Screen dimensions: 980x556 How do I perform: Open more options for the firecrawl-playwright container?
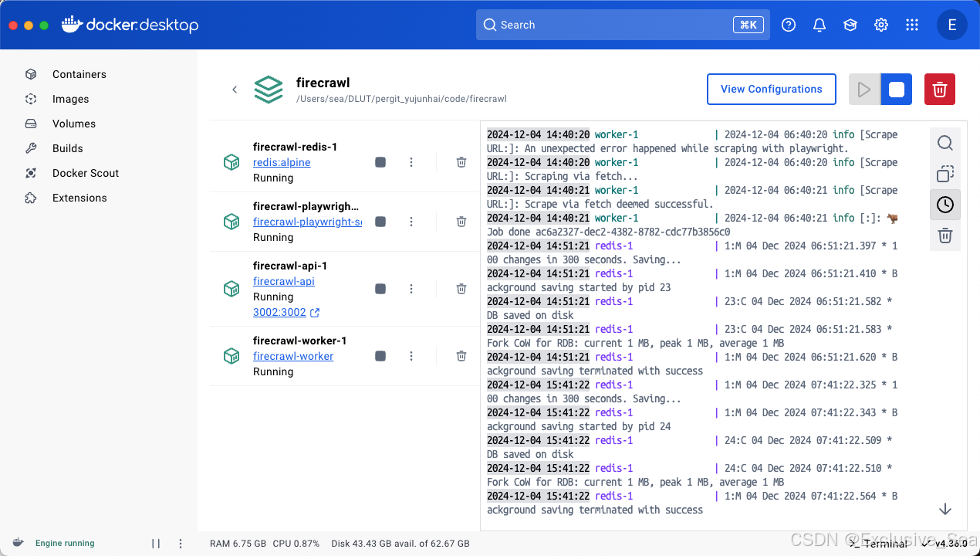click(411, 222)
